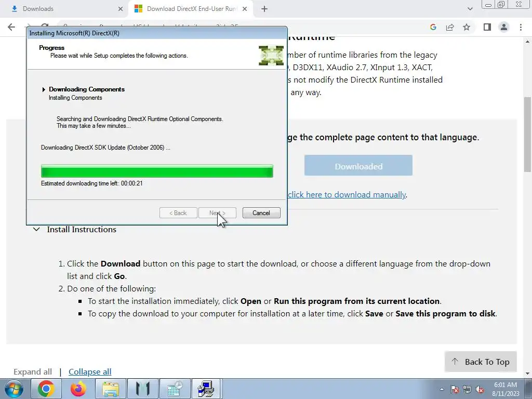The height and width of the screenshot is (399, 532).
Task: Click the Collapse all link
Action: [x=90, y=371]
